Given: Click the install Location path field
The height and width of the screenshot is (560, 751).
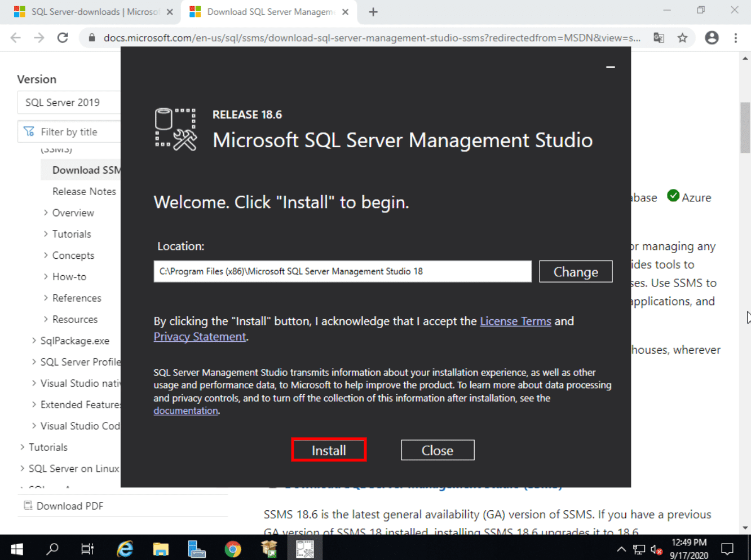Looking at the screenshot, I should point(342,271).
